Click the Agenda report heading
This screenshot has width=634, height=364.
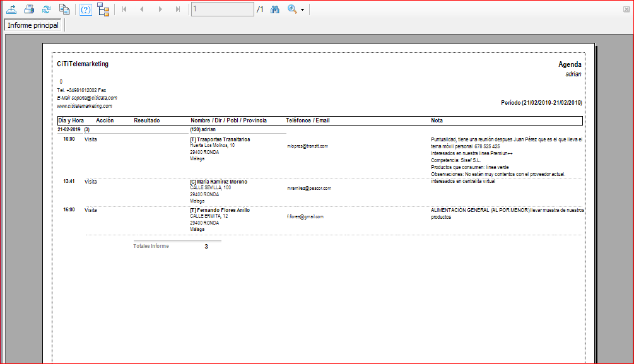pyautogui.click(x=570, y=64)
